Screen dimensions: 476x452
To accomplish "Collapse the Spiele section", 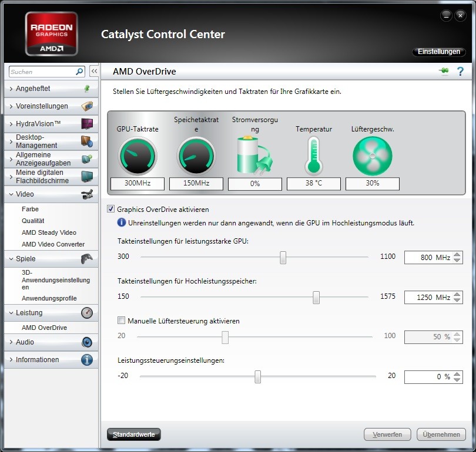I will point(11,259).
